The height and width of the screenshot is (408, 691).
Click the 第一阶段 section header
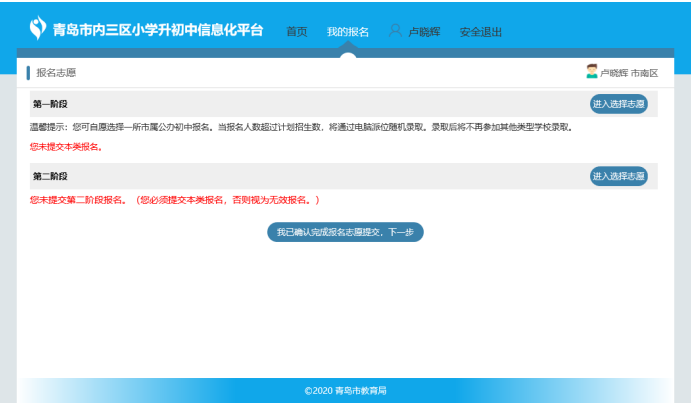pyautogui.click(x=50, y=104)
